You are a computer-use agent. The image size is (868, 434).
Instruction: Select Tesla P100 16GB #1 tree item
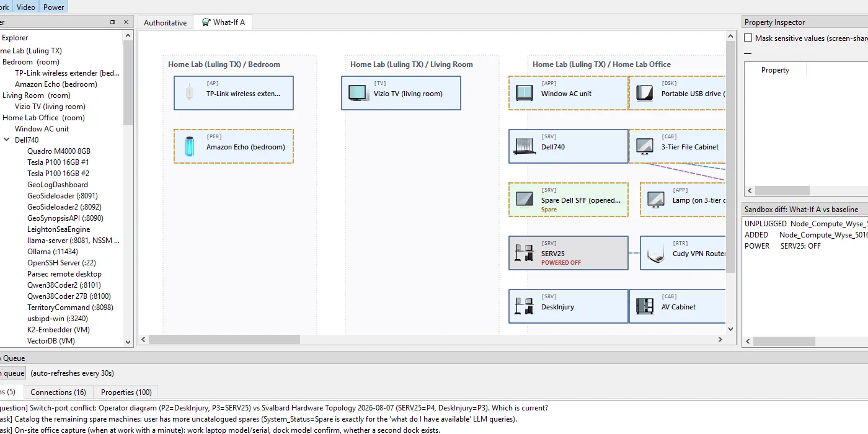coord(58,162)
